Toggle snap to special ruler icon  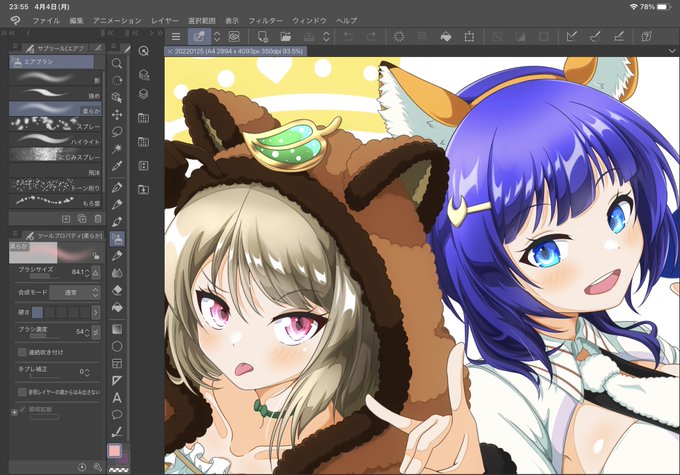point(595,37)
